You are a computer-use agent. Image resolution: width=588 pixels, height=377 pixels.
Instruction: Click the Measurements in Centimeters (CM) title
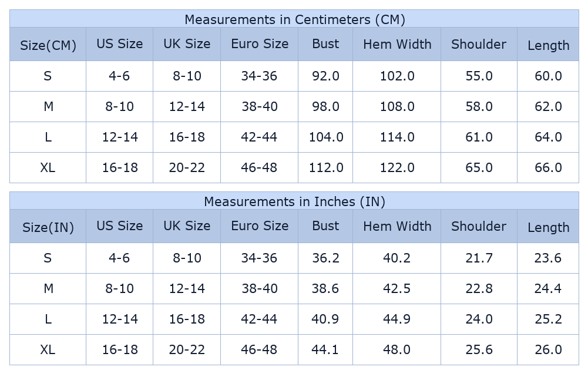[x=294, y=19]
